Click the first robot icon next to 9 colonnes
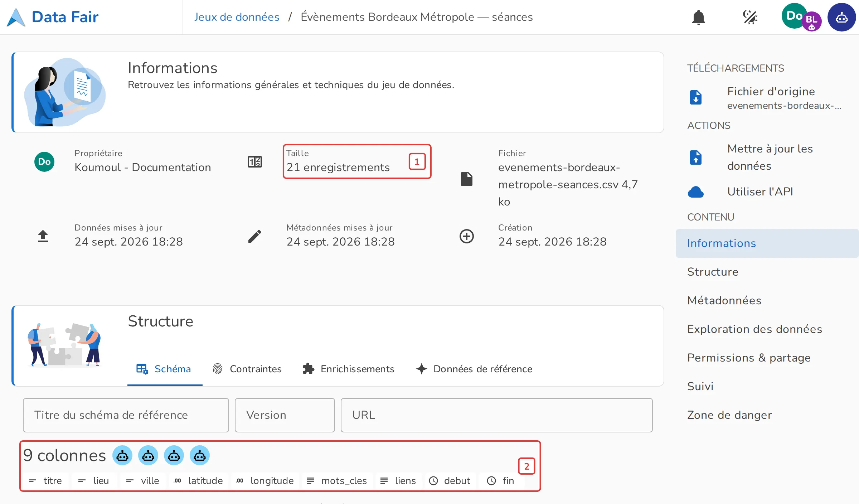The image size is (859, 504). point(122,455)
